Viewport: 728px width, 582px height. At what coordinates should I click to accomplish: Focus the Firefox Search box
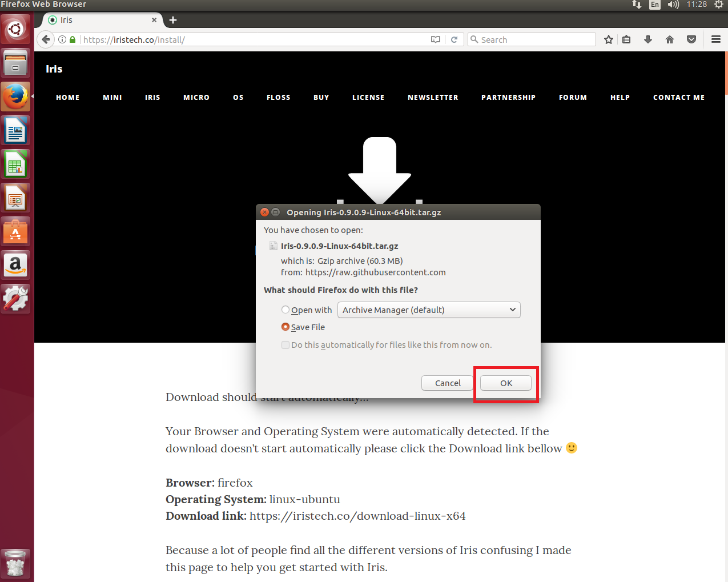tap(532, 39)
